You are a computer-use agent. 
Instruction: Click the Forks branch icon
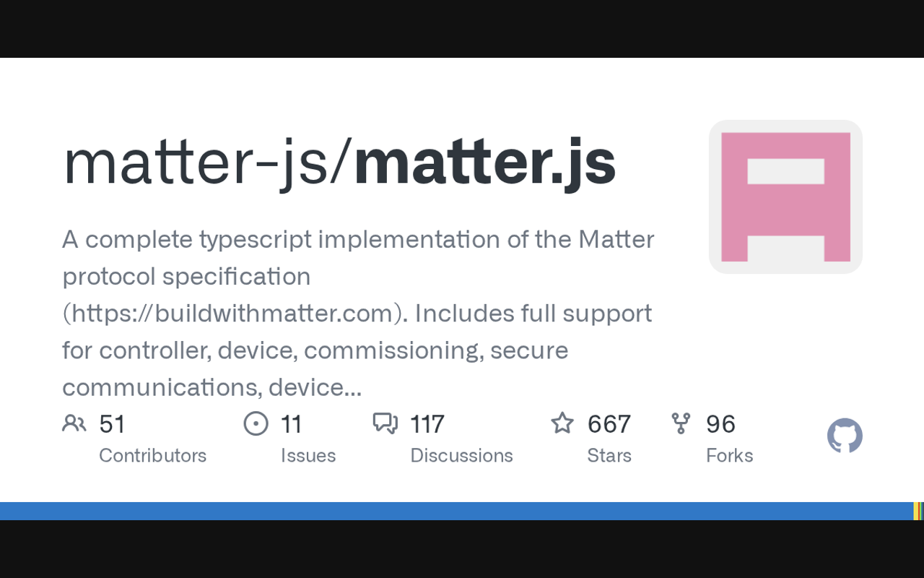point(680,423)
